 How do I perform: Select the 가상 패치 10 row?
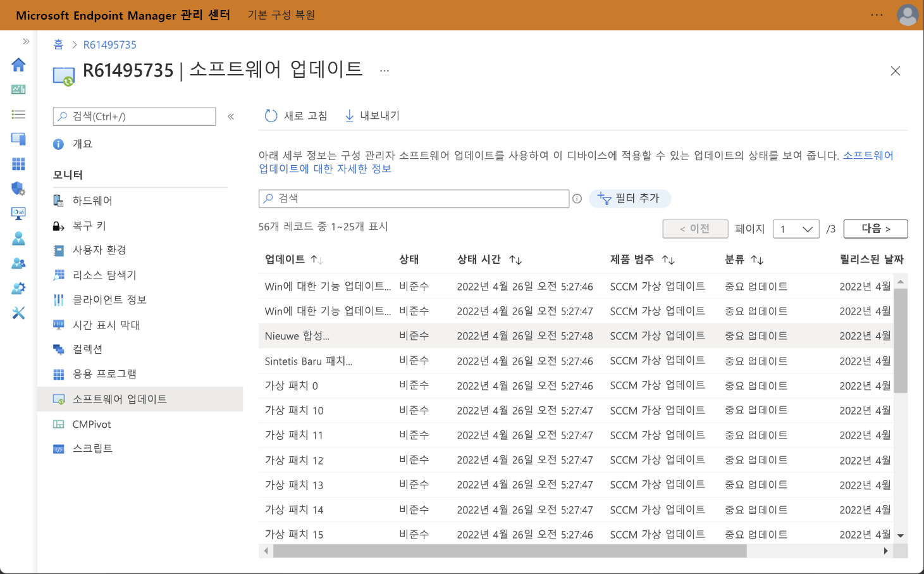coord(577,410)
